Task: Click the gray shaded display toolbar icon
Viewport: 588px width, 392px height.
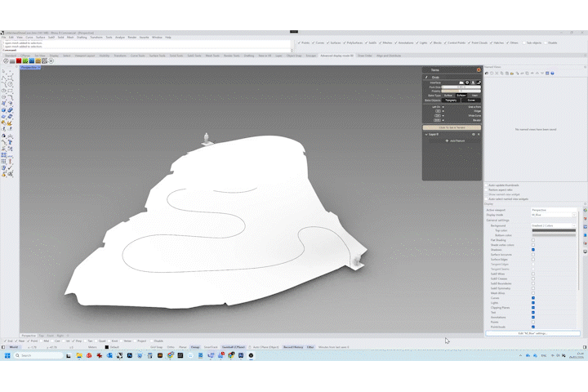Action: click(12, 60)
